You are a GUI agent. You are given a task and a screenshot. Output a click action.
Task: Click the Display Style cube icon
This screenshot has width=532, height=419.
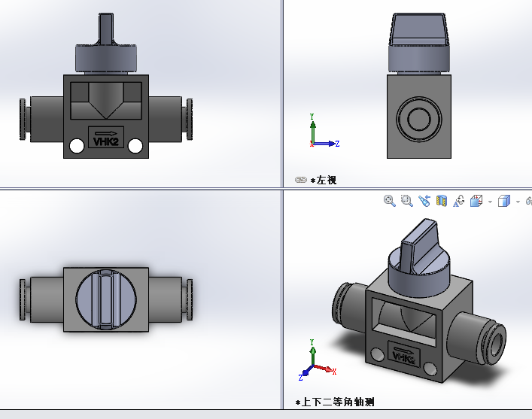click(x=504, y=201)
